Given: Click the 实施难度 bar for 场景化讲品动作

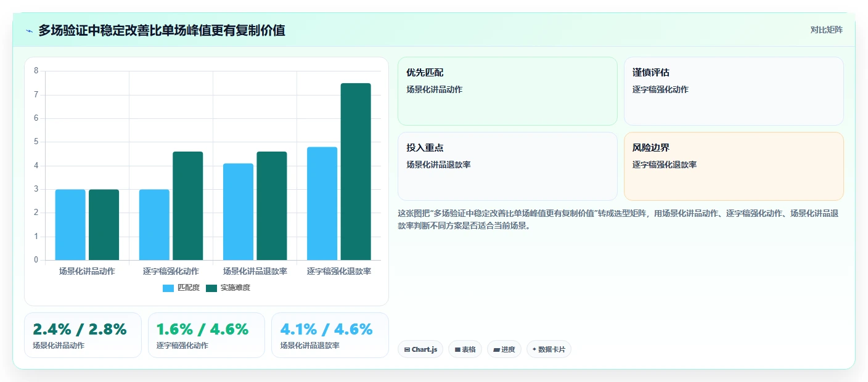Looking at the screenshot, I should pyautogui.click(x=104, y=225).
